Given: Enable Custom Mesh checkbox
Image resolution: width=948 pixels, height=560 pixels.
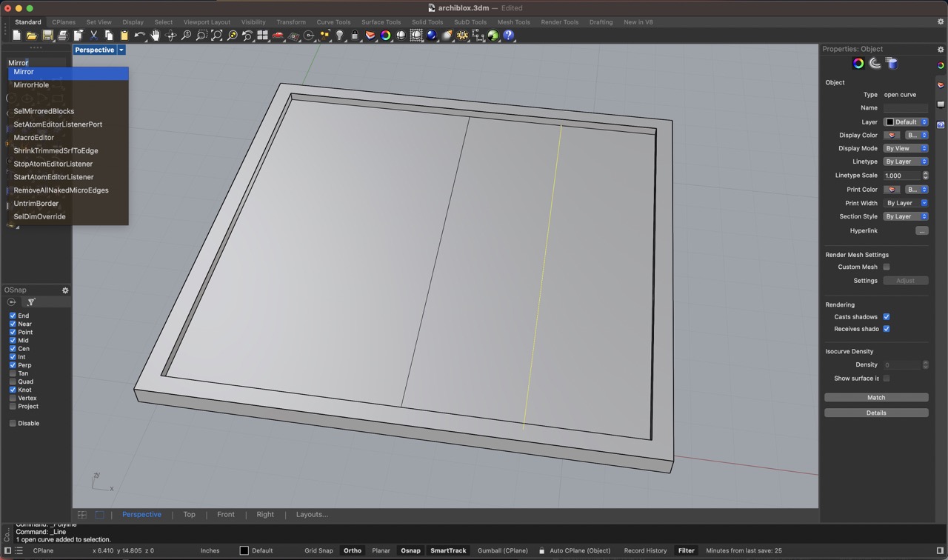Looking at the screenshot, I should point(887,267).
